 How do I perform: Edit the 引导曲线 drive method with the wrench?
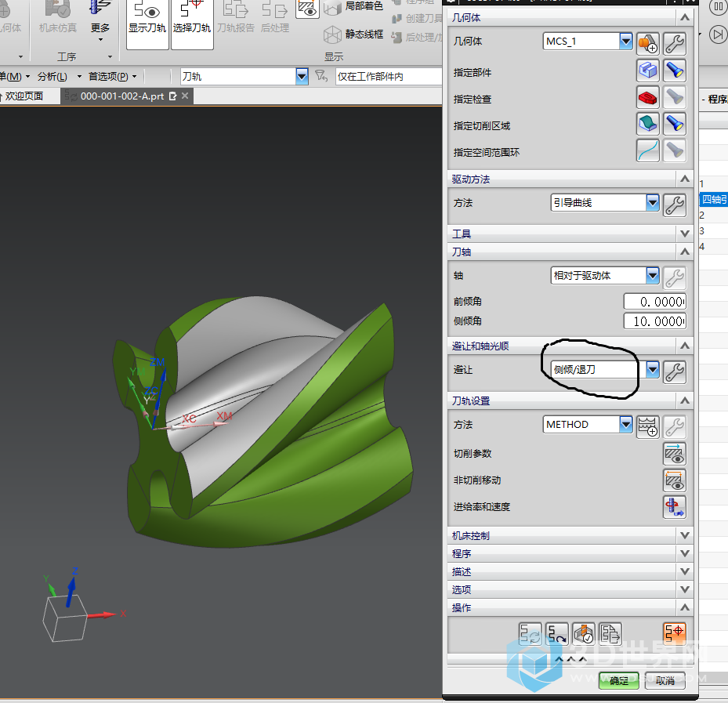674,205
